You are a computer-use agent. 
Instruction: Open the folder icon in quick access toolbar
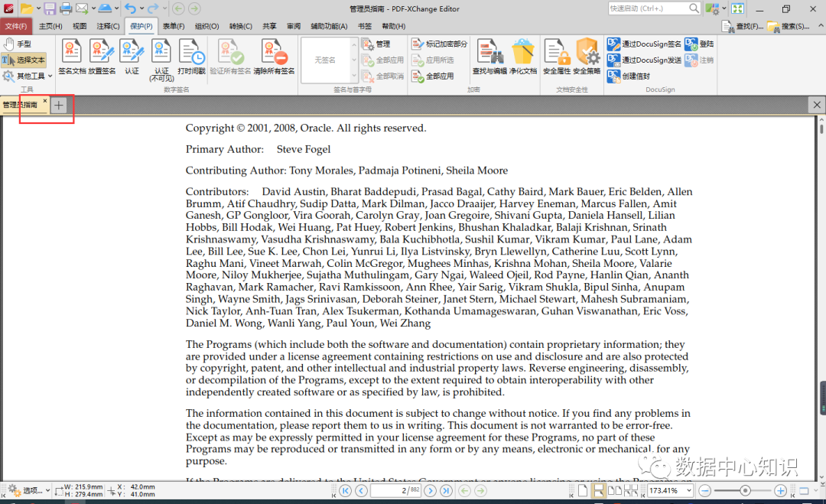pos(26,8)
